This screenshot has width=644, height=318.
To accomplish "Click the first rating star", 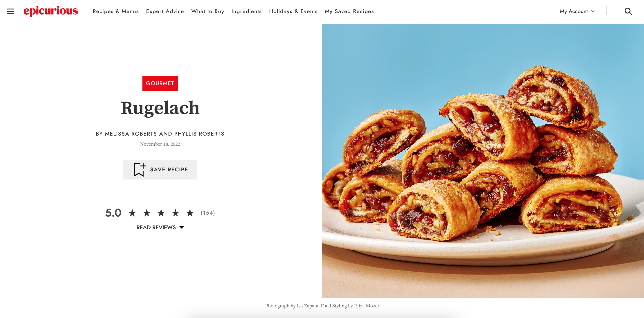I will (x=132, y=213).
